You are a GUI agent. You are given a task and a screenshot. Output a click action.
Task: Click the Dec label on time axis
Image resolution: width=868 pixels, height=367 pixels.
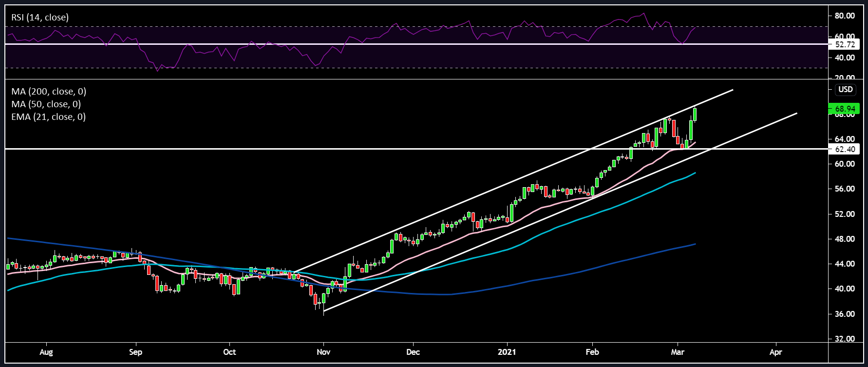tap(413, 352)
